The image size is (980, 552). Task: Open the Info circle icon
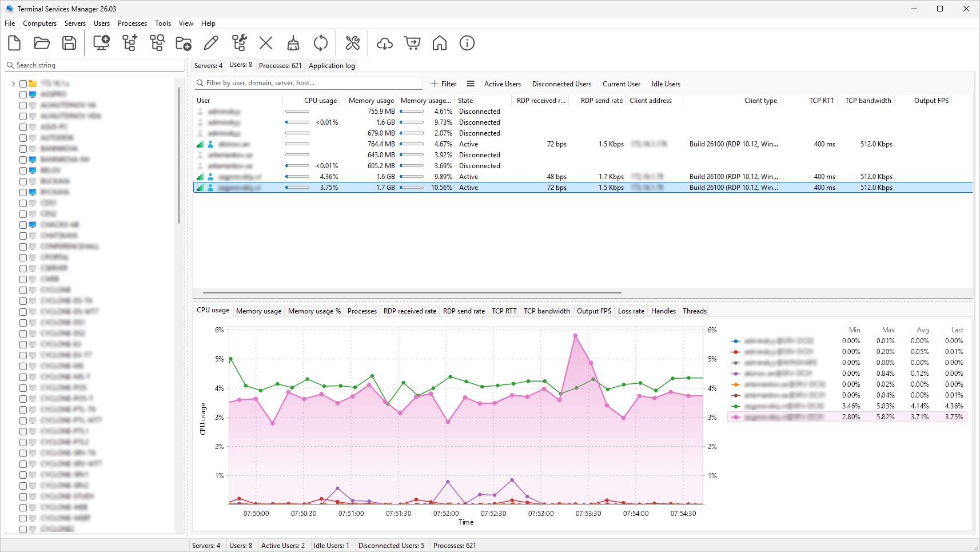point(467,43)
